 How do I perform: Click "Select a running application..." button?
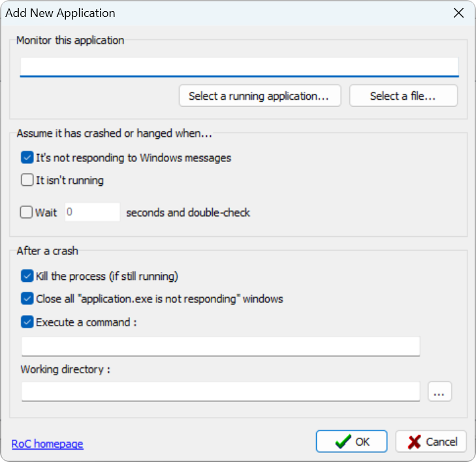coord(260,96)
